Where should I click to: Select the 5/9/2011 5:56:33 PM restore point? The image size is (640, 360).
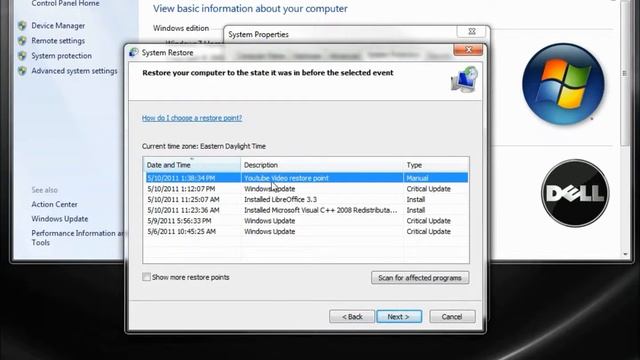point(307,221)
